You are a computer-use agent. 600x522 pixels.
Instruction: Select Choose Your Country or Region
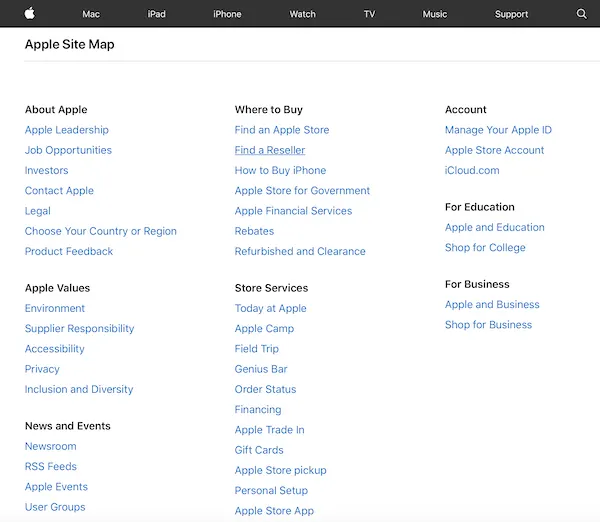pos(101,231)
